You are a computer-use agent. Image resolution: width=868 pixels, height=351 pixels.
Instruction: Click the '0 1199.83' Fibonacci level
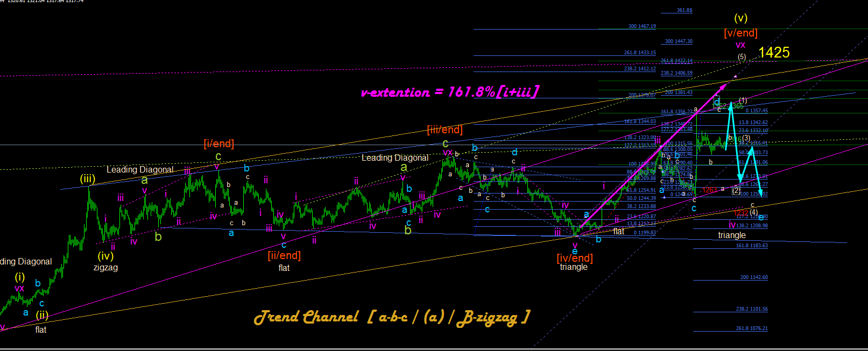pyautogui.click(x=645, y=233)
